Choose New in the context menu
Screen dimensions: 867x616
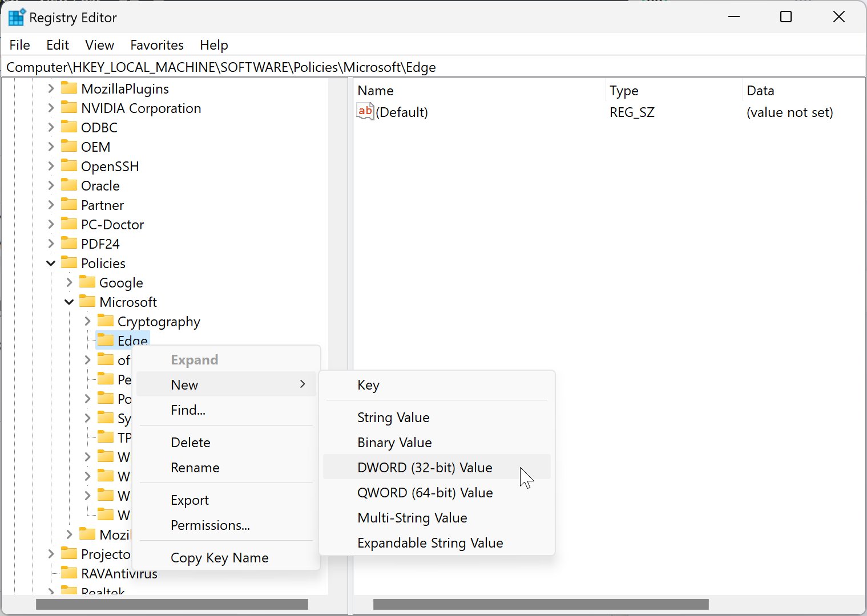click(227, 385)
